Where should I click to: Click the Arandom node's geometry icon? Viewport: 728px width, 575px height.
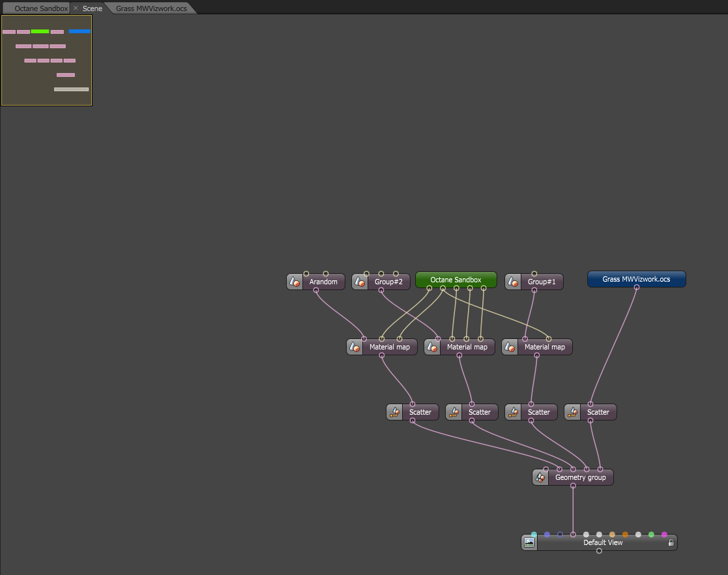point(295,282)
